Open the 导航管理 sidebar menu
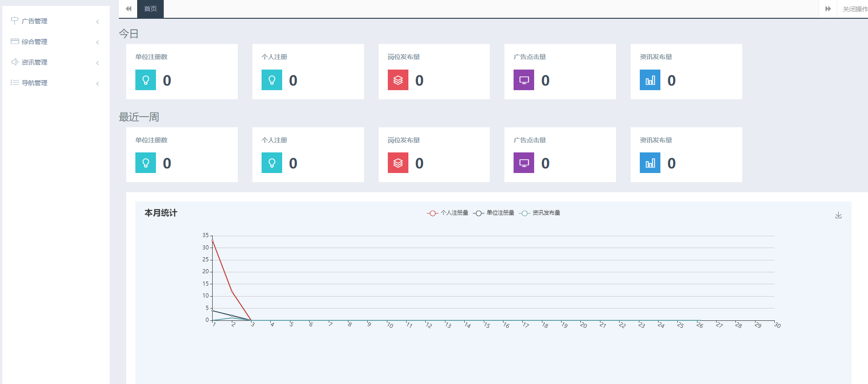The width and height of the screenshot is (868, 384). pyautogui.click(x=56, y=83)
